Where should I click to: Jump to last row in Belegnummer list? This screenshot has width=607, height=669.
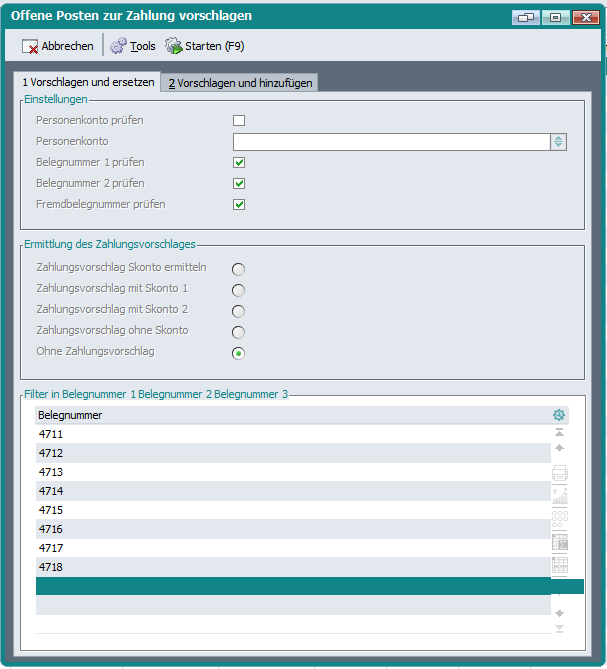tap(560, 628)
